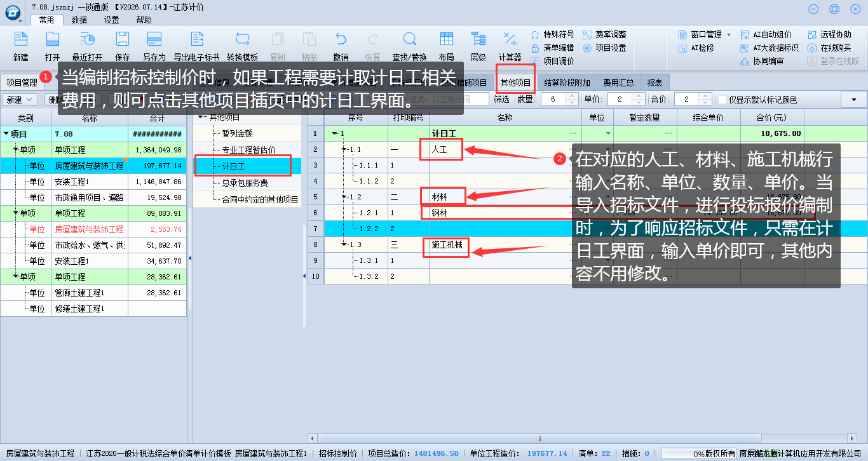The height and width of the screenshot is (461, 868).
Task: Select 暂列金额 in tree
Action: pos(238,133)
